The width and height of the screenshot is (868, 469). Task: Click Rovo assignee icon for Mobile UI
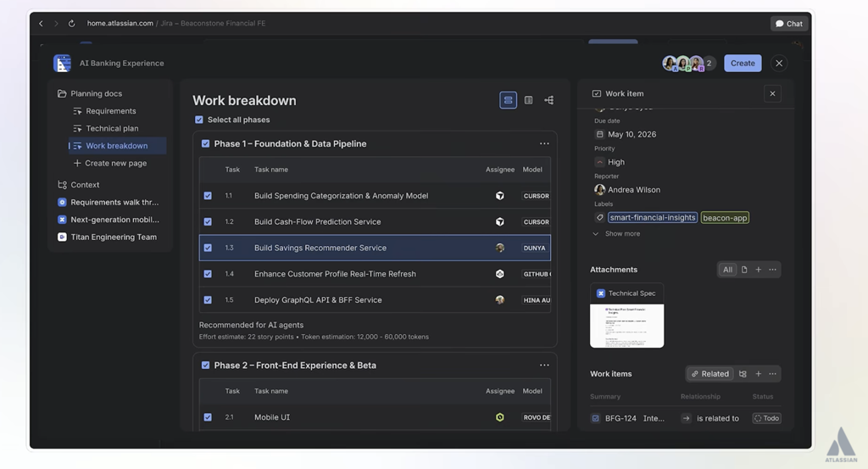click(x=500, y=417)
